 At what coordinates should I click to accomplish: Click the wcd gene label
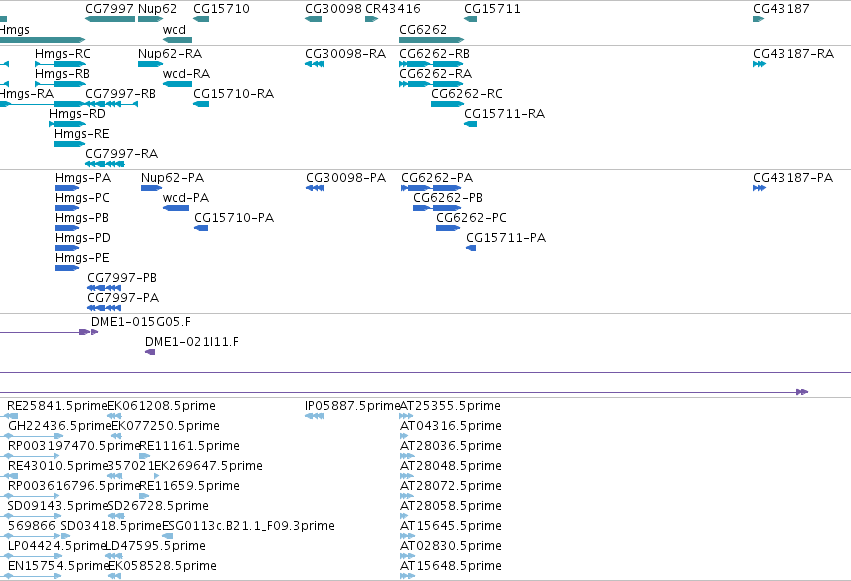tap(174, 30)
